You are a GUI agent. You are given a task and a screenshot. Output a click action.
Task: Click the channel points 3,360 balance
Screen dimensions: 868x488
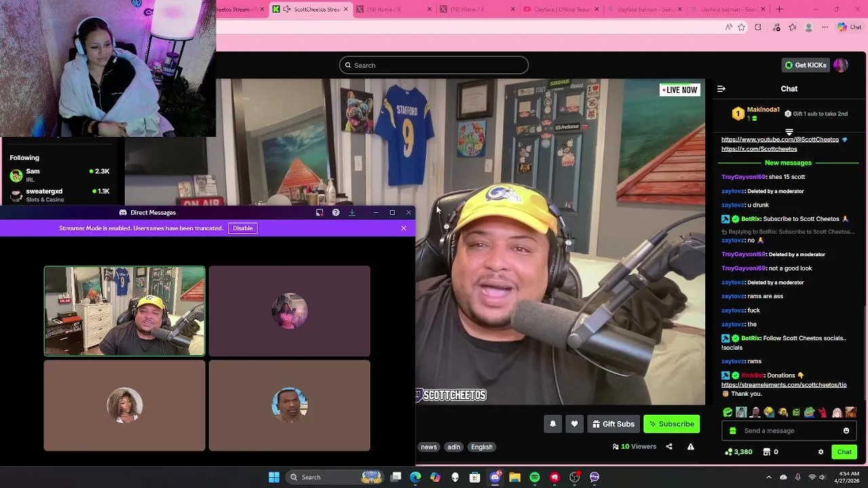[738, 452]
